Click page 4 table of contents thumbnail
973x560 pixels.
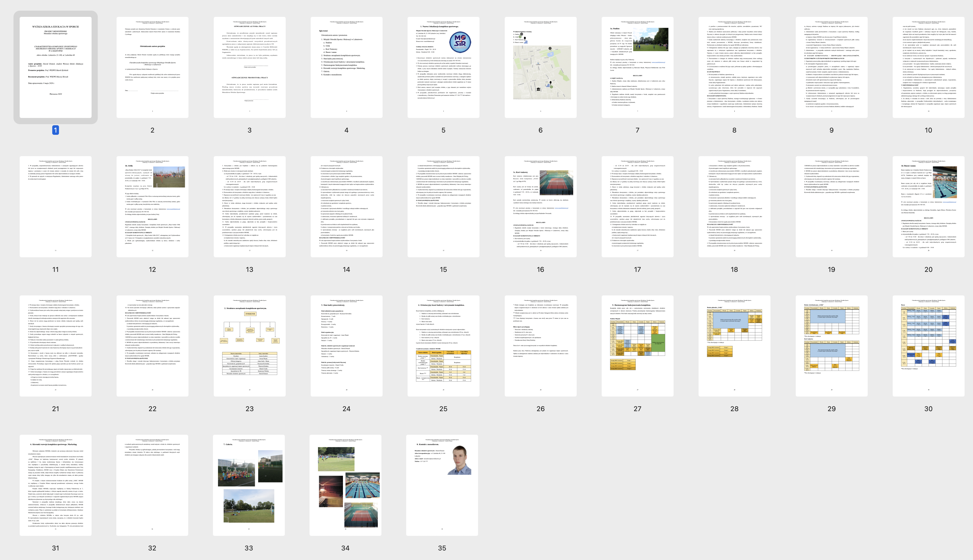coord(346,67)
